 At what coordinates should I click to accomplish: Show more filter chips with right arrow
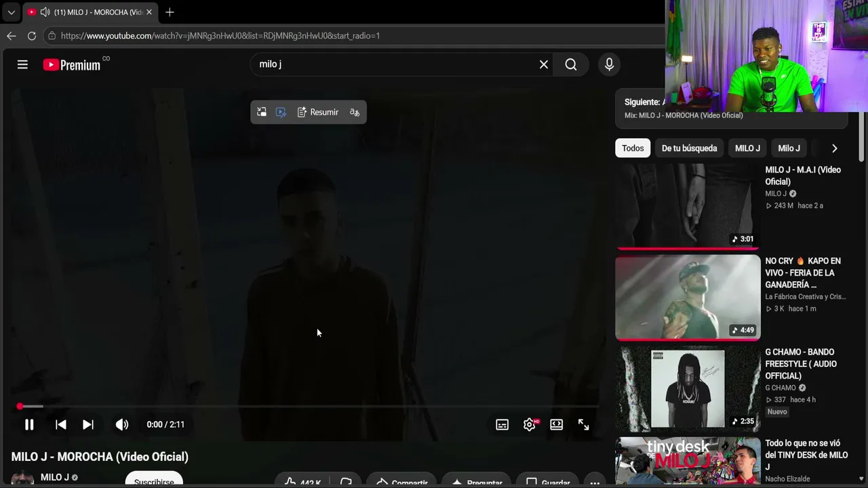[x=834, y=148]
